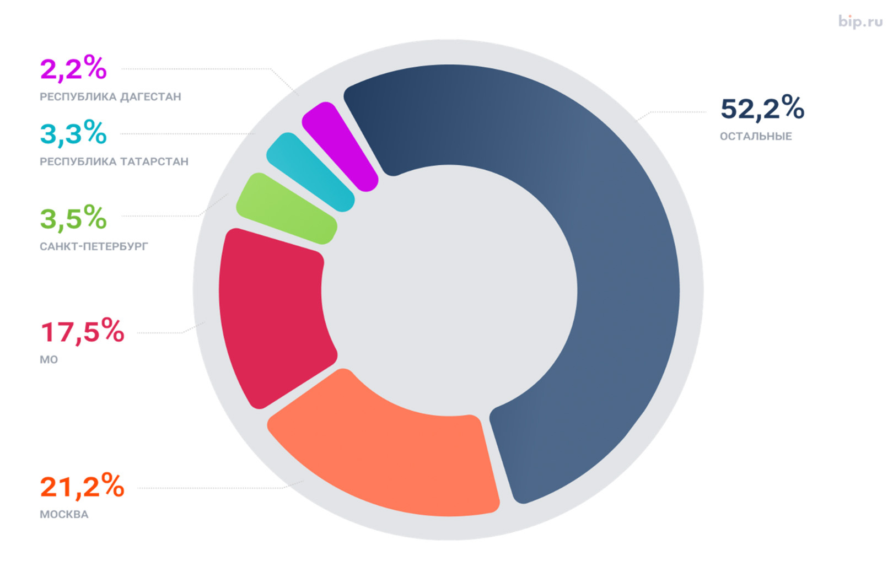893x588 pixels.
Task: Click the 52,2% percentage value
Action: point(762,108)
